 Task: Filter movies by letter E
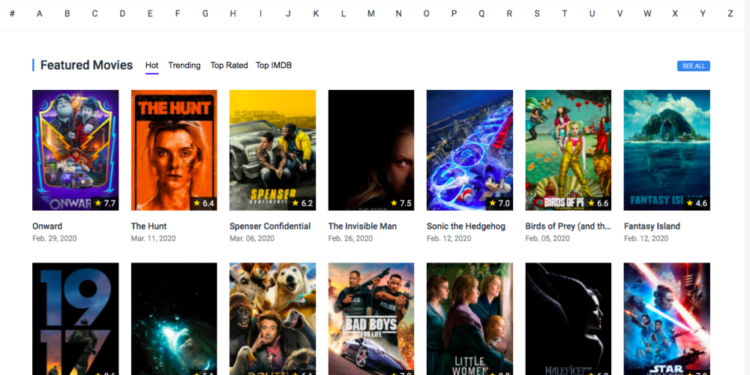[150, 13]
